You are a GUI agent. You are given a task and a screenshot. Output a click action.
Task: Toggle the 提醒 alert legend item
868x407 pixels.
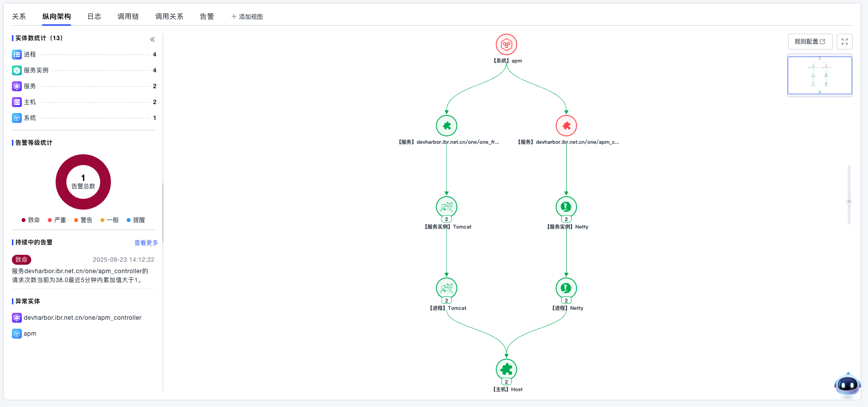[136, 220]
